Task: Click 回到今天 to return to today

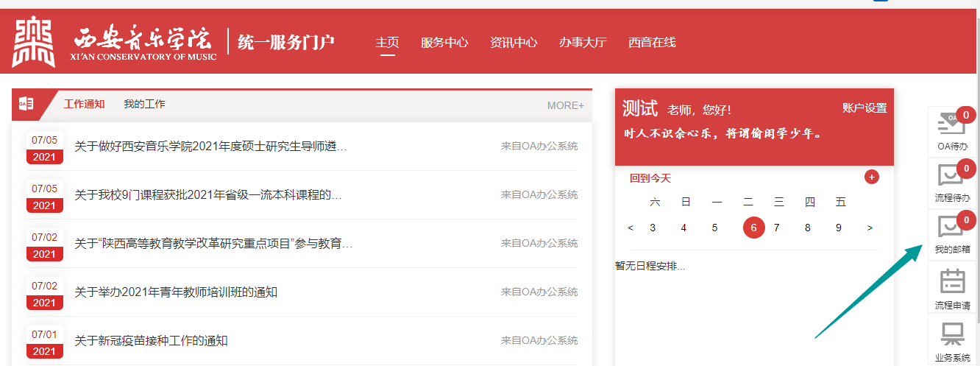Action: 650,178
